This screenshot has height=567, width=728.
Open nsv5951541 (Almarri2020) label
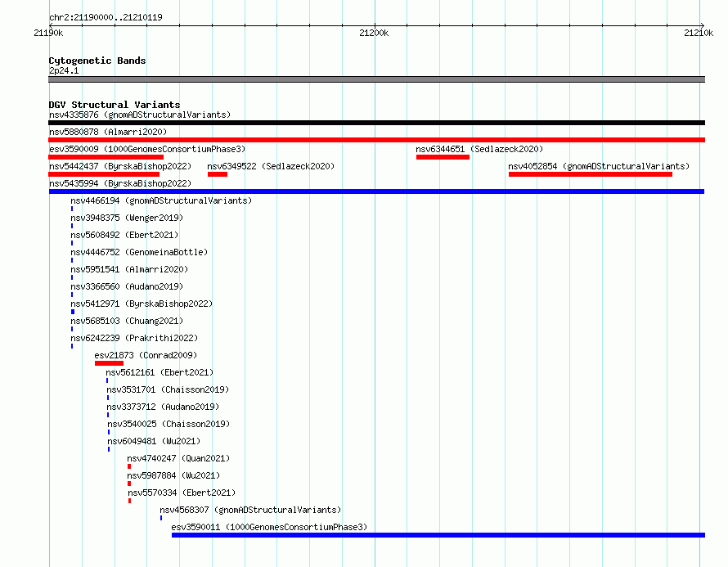[x=129, y=269]
